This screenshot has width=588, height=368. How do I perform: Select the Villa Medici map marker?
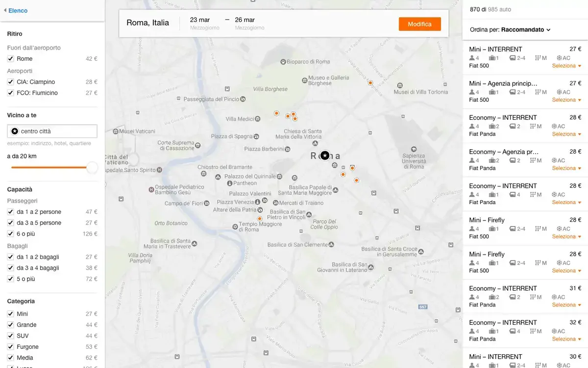pos(258,119)
